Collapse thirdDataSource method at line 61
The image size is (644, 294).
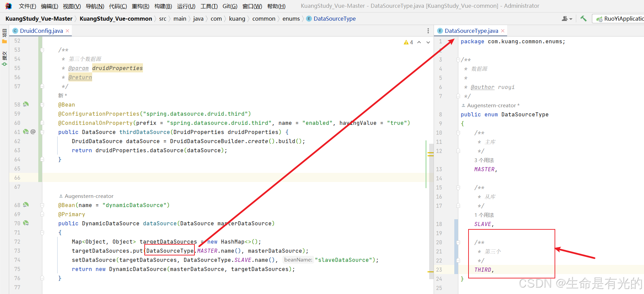[x=42, y=132]
